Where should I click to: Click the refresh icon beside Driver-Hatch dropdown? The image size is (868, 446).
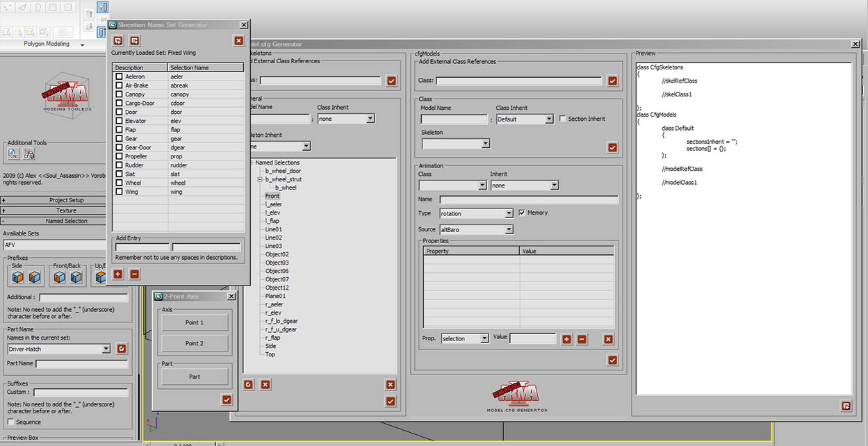pyautogui.click(x=122, y=349)
